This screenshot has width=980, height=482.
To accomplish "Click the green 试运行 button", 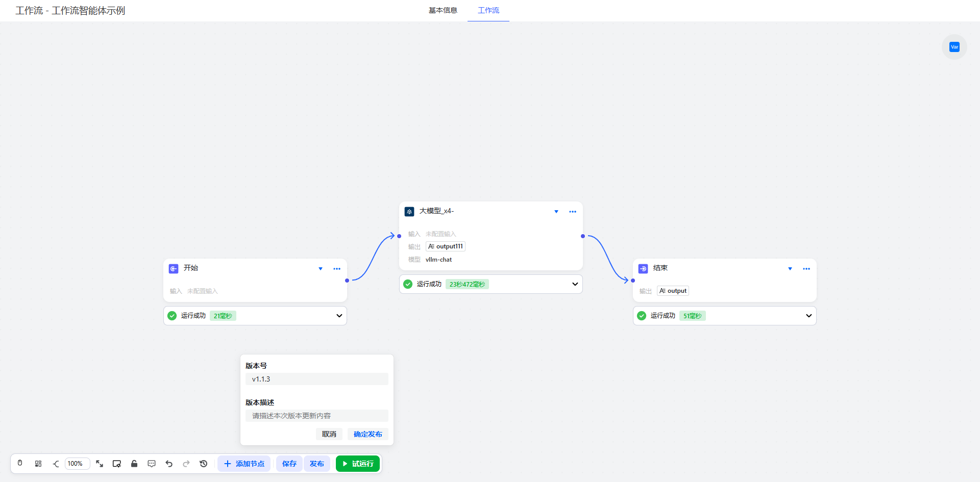I will (x=358, y=464).
